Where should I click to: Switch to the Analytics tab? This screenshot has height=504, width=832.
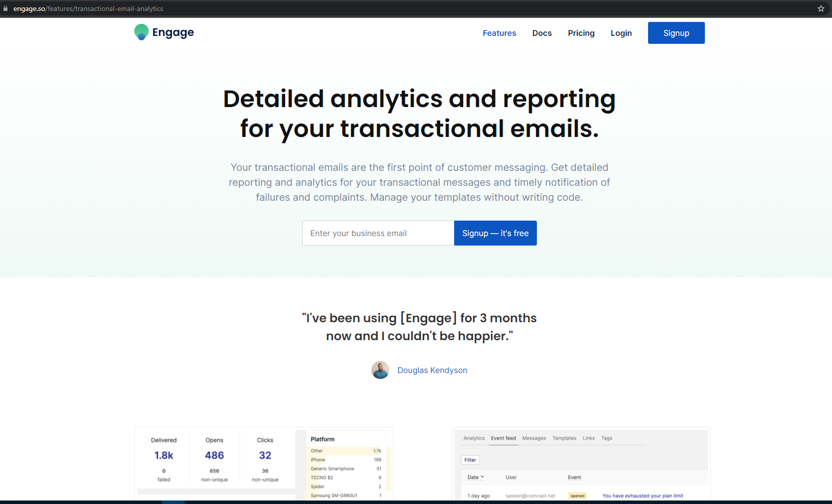[474, 438]
